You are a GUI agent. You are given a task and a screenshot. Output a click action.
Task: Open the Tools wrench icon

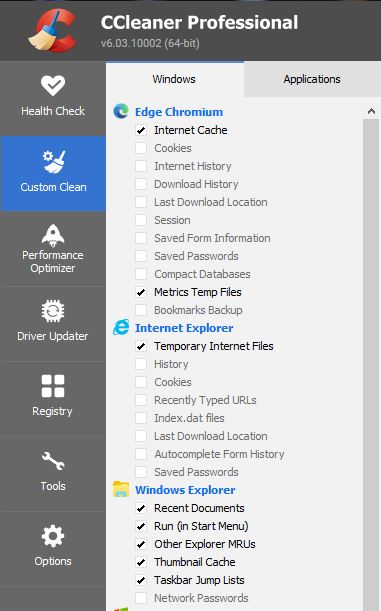[x=53, y=461]
